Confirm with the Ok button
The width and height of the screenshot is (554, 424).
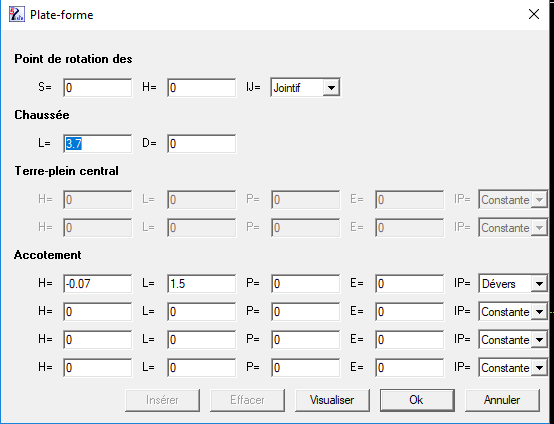point(417,400)
